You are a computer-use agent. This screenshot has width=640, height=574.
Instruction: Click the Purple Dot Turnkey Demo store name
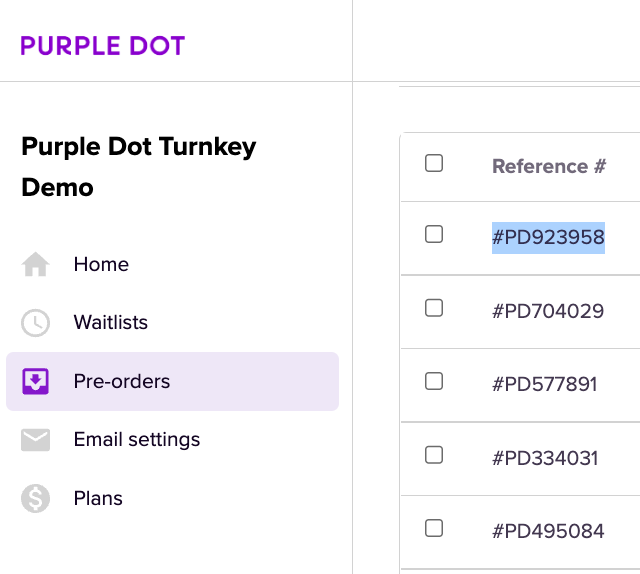139,167
